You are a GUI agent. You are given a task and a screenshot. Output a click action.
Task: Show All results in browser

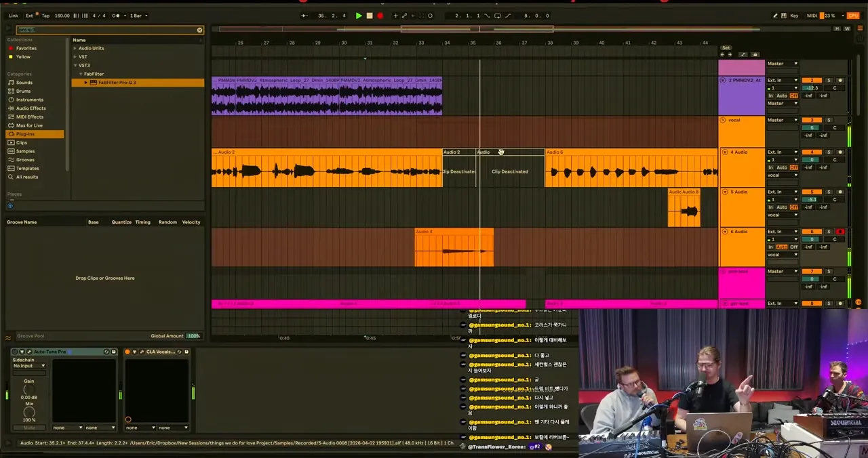pos(27,177)
